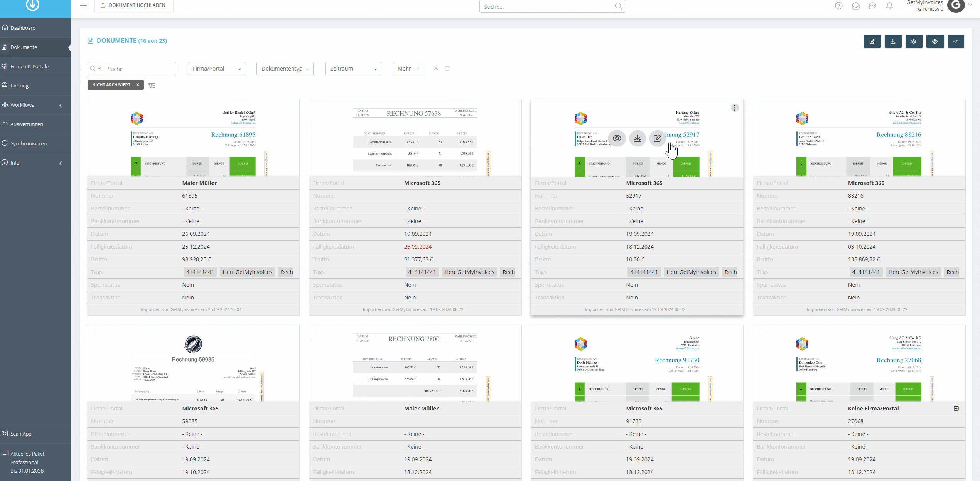
Task: Open Banking in the sidebar
Action: tap(35, 86)
